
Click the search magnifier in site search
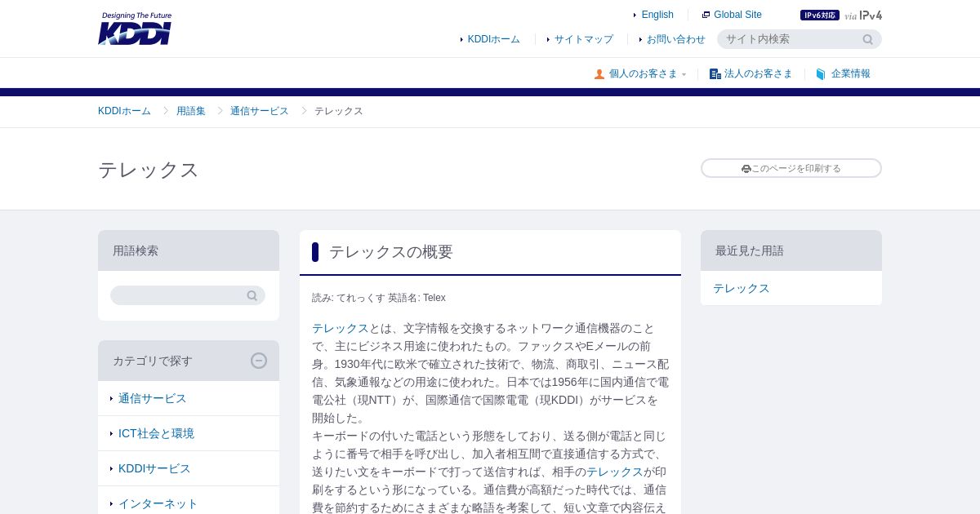868,39
